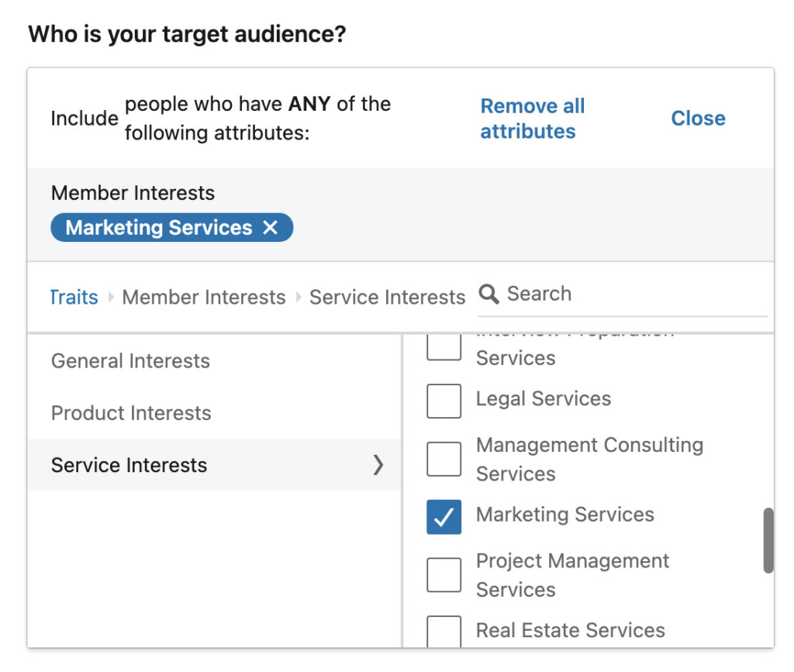
Task: Click the Close link
Action: tap(697, 118)
